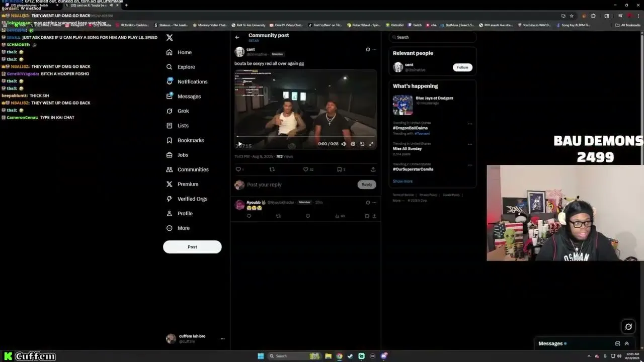Reply to Ayoubb's comment
This screenshot has height=362, width=644.
point(249,216)
